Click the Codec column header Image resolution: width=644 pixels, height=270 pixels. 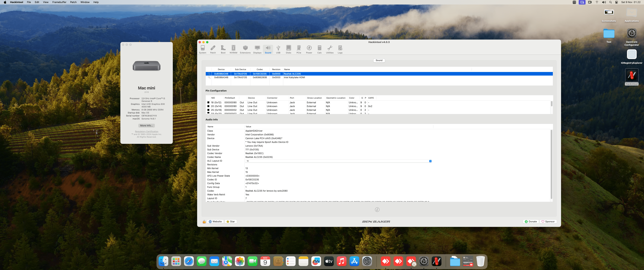point(260,69)
